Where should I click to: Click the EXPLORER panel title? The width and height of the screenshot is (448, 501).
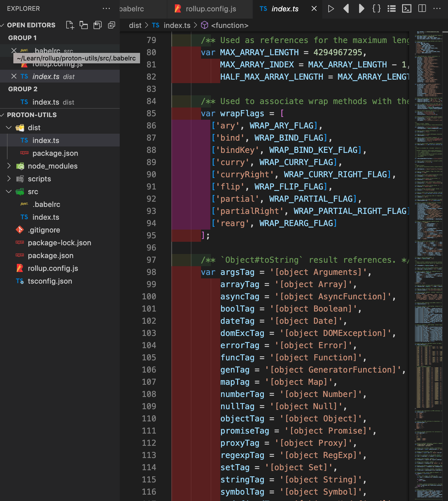pyautogui.click(x=23, y=8)
